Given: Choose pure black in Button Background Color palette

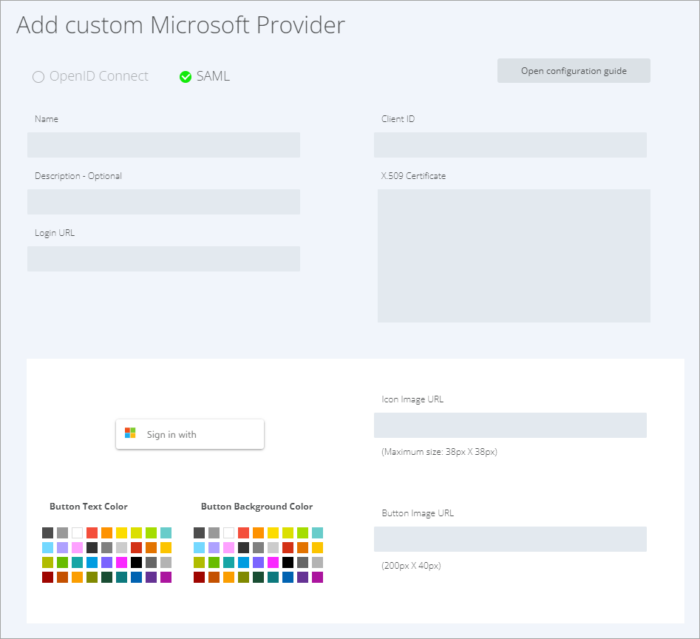Looking at the screenshot, I should click(288, 562).
